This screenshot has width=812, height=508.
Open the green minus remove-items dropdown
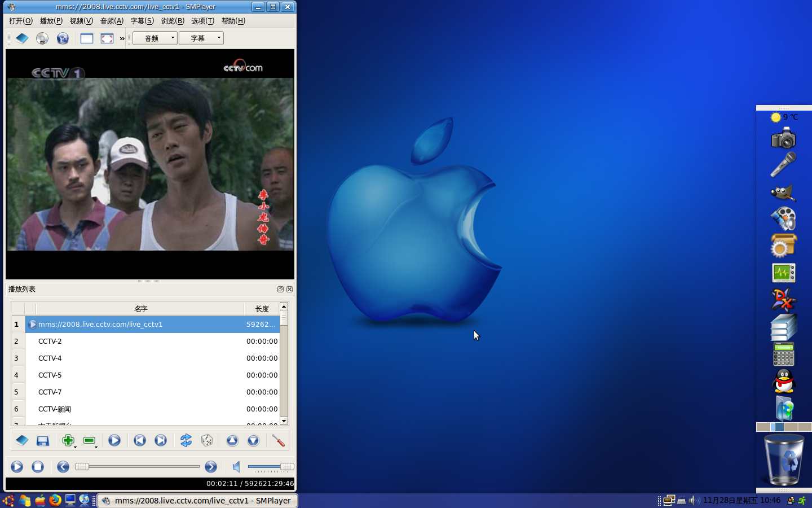(90, 440)
